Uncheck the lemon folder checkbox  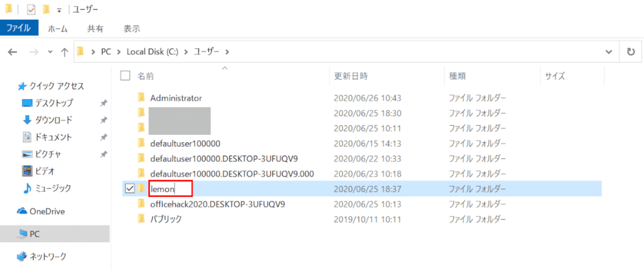point(130,189)
